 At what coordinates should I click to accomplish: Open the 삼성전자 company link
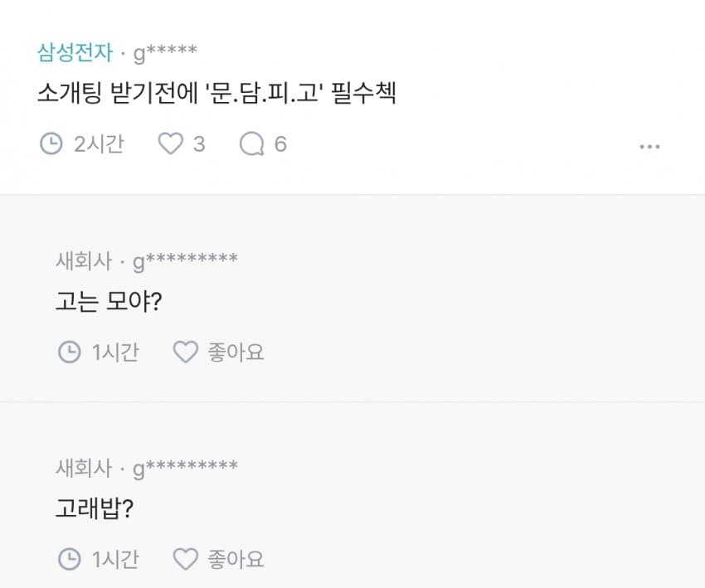(x=75, y=52)
